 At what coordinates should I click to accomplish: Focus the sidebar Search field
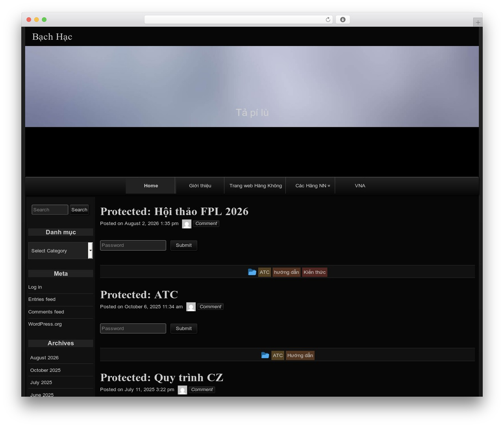pyautogui.click(x=50, y=210)
